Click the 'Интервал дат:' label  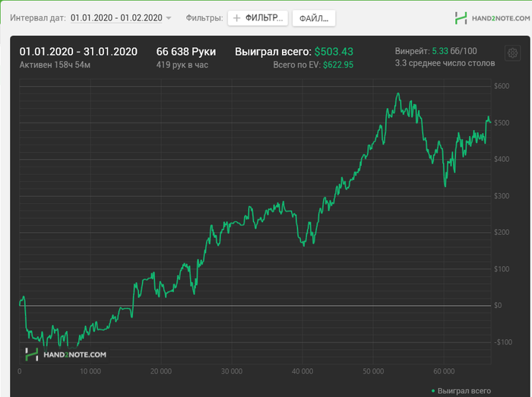pos(38,18)
